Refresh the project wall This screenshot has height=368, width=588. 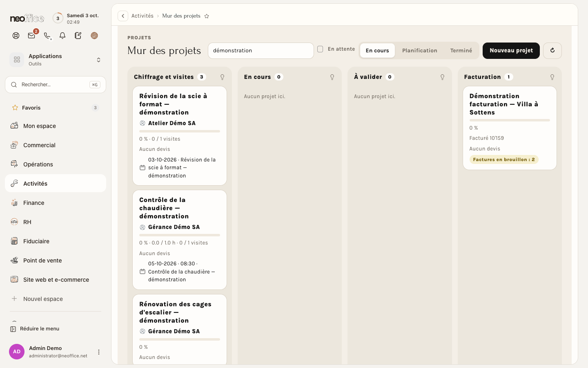pyautogui.click(x=552, y=51)
